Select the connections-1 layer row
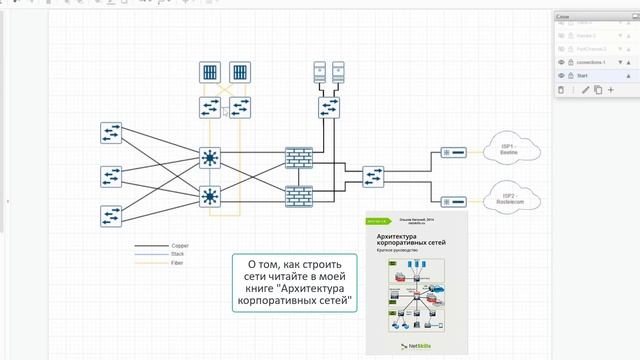Screen dimensions: 640x360 pyautogui.click(x=597, y=62)
